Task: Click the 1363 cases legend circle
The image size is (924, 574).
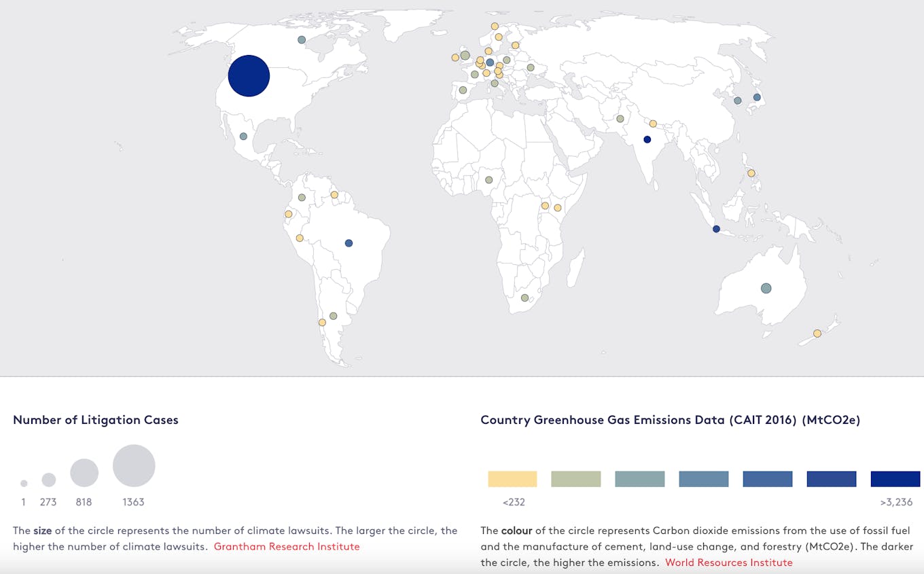Action: coord(134,466)
